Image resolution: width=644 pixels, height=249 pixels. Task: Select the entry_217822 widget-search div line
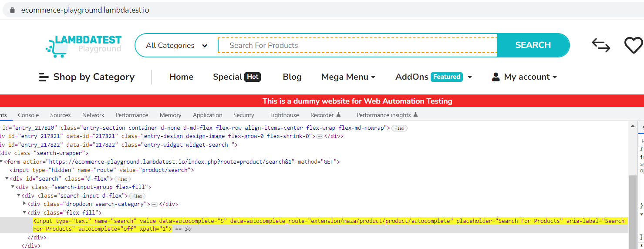point(119,145)
